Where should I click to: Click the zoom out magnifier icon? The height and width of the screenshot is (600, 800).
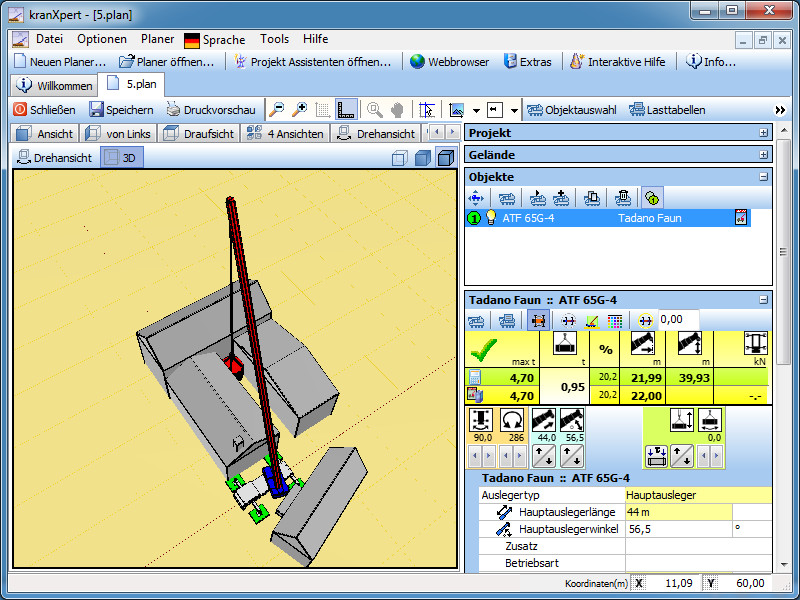point(276,110)
